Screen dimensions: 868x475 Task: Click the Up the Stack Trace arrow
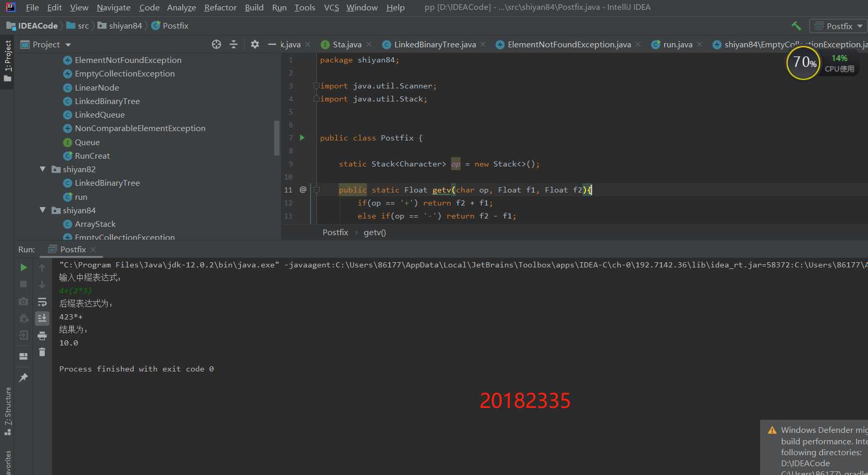point(42,267)
